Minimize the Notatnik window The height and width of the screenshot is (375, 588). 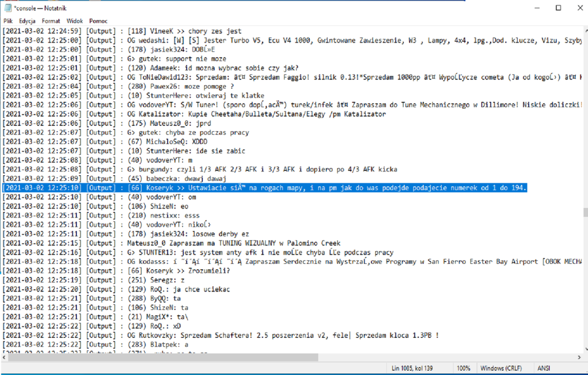537,8
